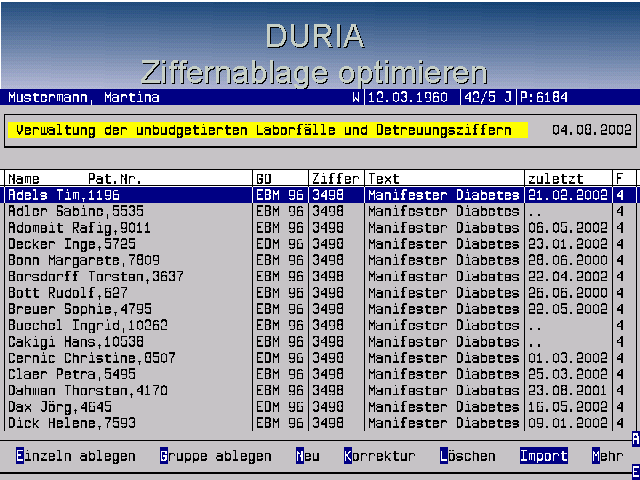Choose 'Gruppe ablegen' menu command
The height and width of the screenshot is (480, 640).
pyautogui.click(x=216, y=456)
